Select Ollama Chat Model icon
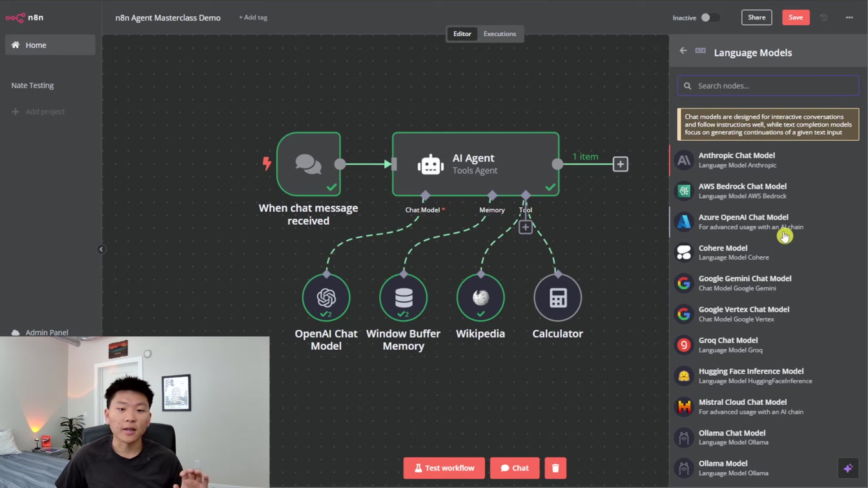 coord(684,438)
